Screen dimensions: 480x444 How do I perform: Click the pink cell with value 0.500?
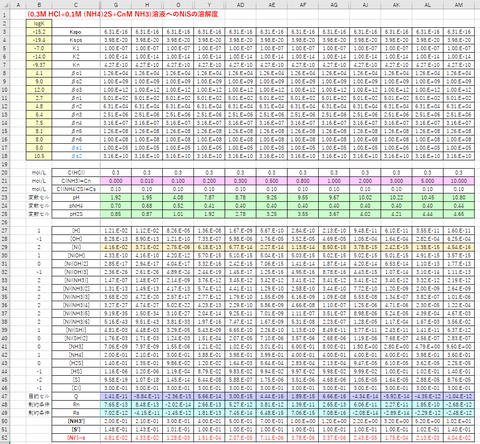tap(272, 181)
